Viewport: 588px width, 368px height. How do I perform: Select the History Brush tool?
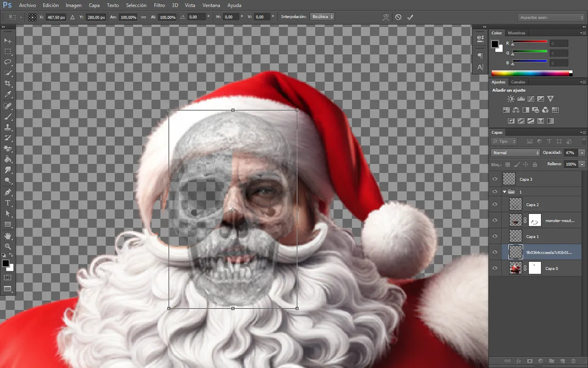click(x=8, y=138)
